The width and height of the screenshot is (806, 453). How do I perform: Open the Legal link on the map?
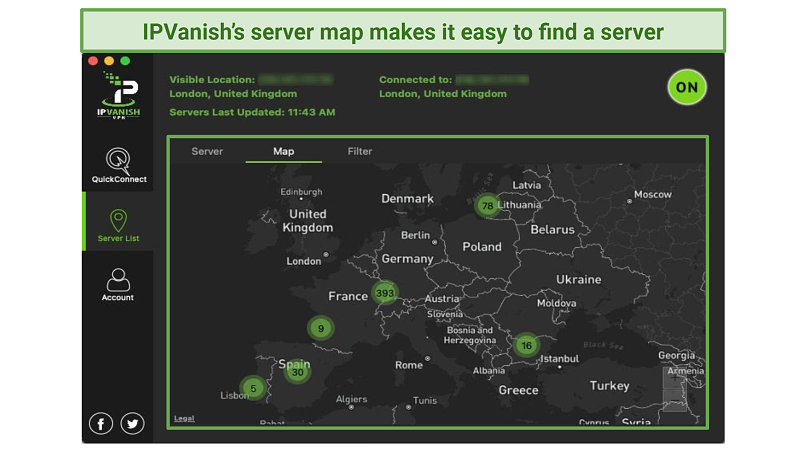[x=184, y=418]
